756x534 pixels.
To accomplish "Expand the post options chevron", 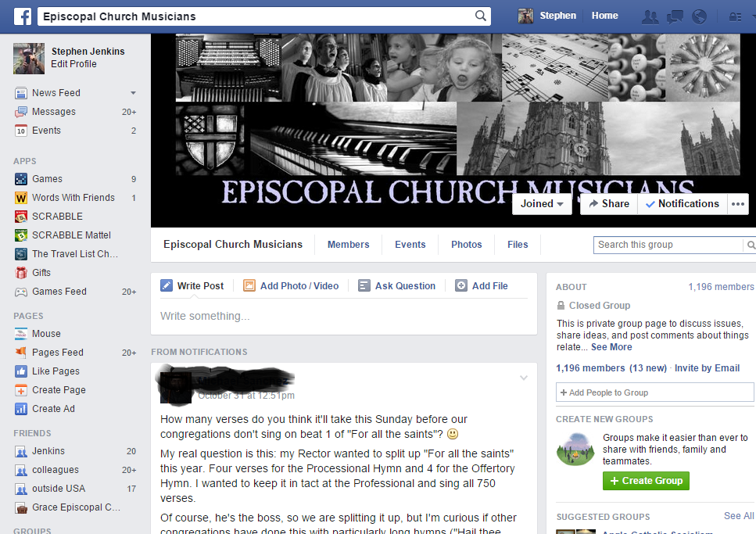I will [x=524, y=378].
